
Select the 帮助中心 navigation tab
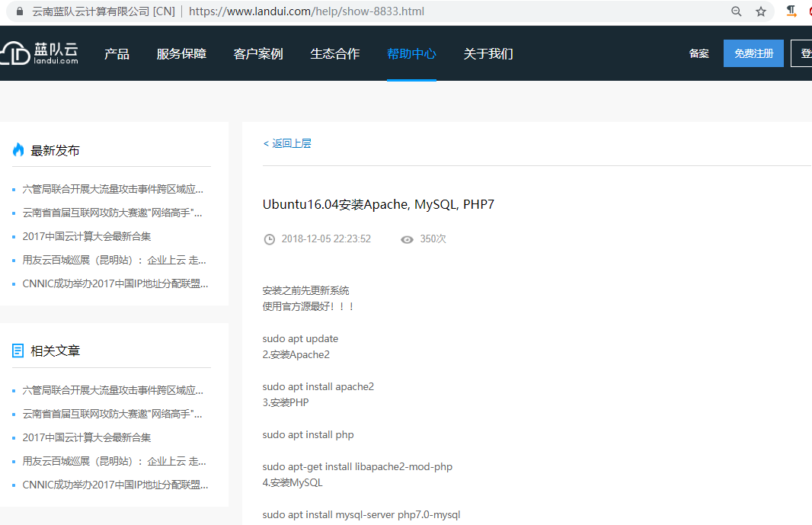click(411, 53)
